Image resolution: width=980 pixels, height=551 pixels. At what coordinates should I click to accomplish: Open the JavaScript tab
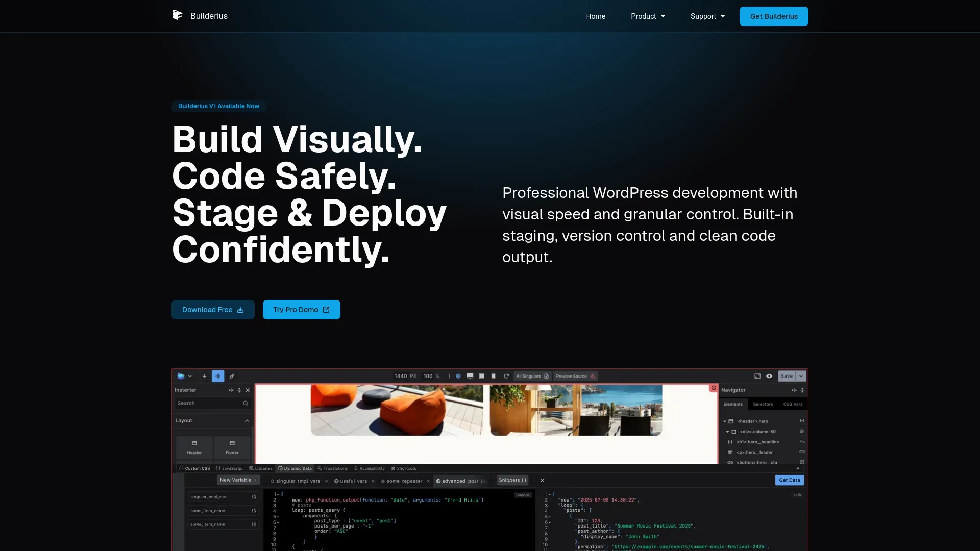click(230, 468)
